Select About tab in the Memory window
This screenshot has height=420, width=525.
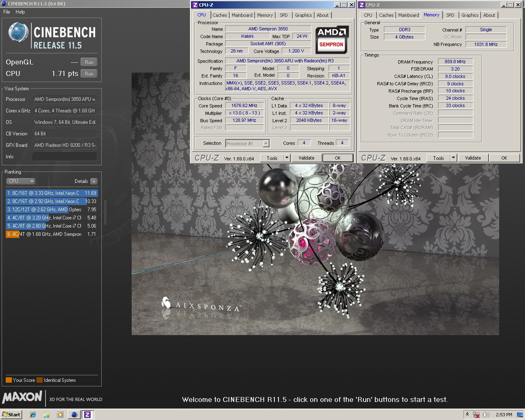point(489,15)
